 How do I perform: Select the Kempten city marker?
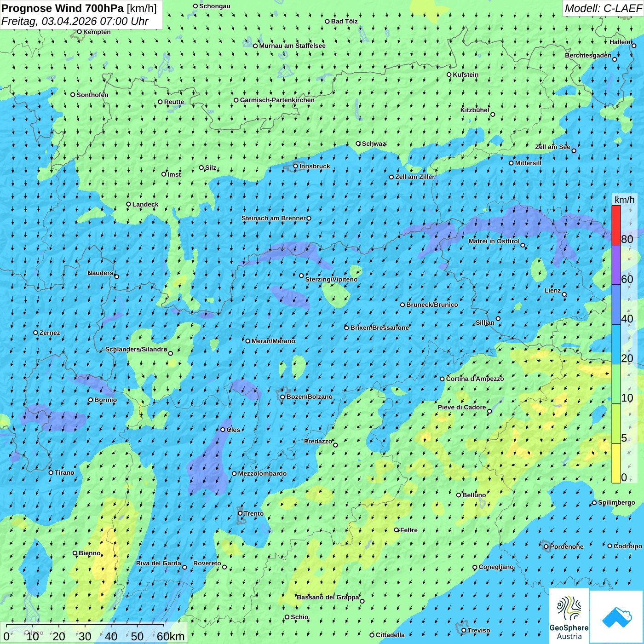(x=79, y=32)
